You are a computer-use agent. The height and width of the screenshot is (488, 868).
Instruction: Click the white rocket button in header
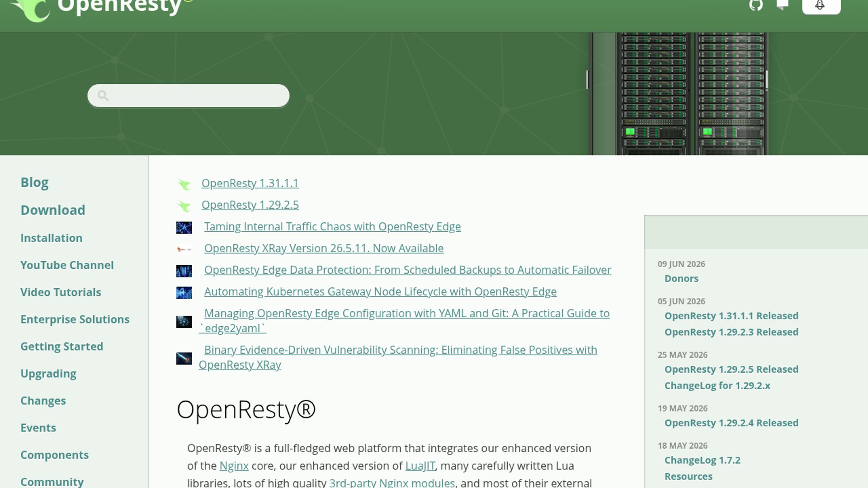click(821, 6)
